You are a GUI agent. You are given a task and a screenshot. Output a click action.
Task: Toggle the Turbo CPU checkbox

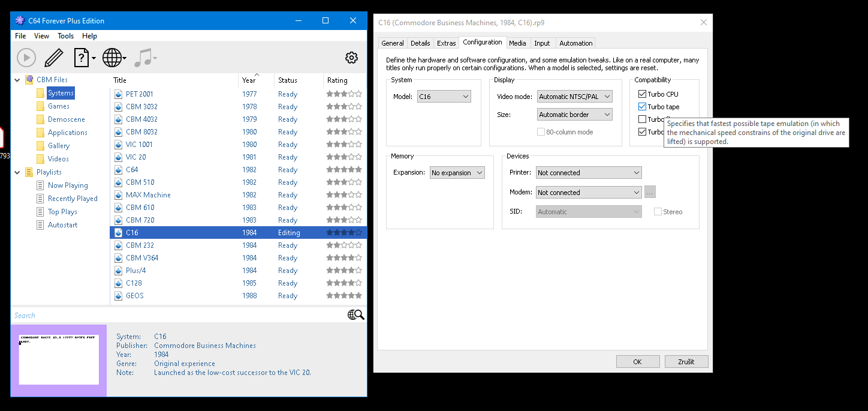coord(643,94)
